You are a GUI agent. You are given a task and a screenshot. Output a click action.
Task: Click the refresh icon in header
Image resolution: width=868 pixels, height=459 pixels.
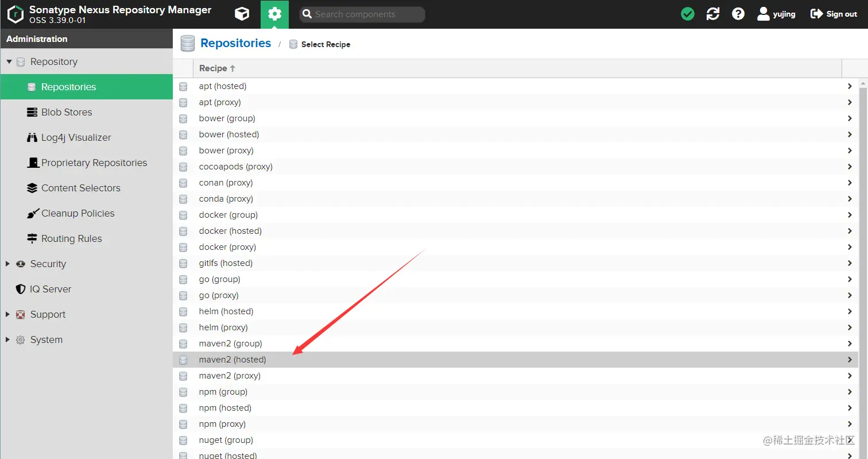(713, 14)
